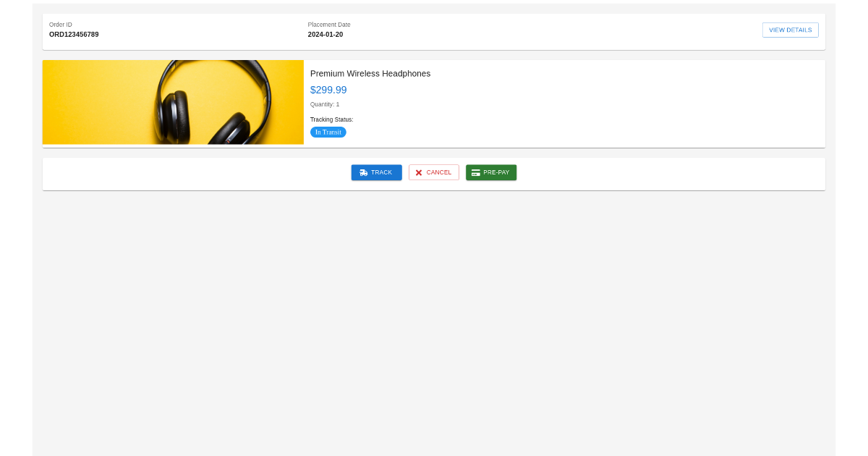Open View Details for the order
Image resolution: width=868 pixels, height=456 pixels.
coord(791,30)
